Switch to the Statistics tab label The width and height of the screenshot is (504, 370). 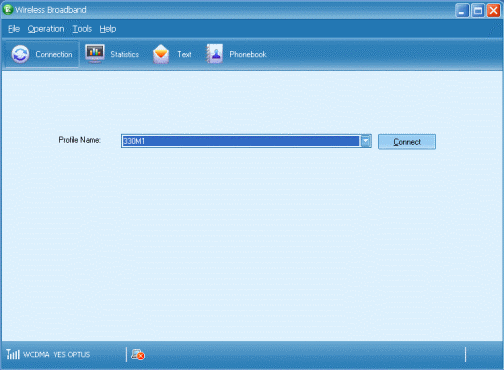click(x=125, y=54)
